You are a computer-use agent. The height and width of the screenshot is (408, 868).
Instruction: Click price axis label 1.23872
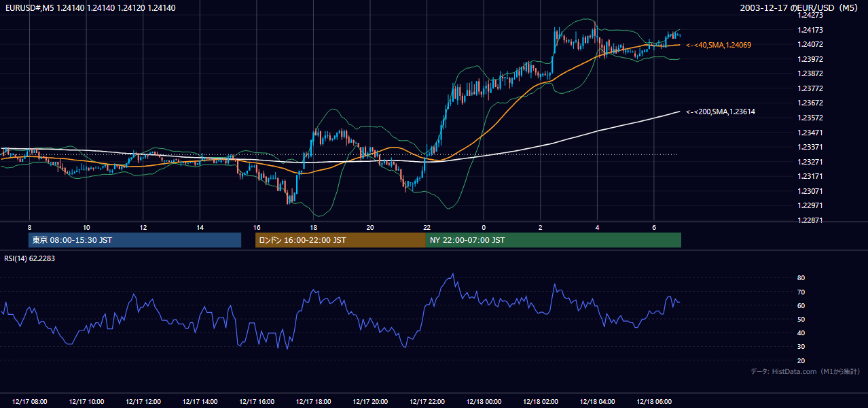(x=810, y=73)
